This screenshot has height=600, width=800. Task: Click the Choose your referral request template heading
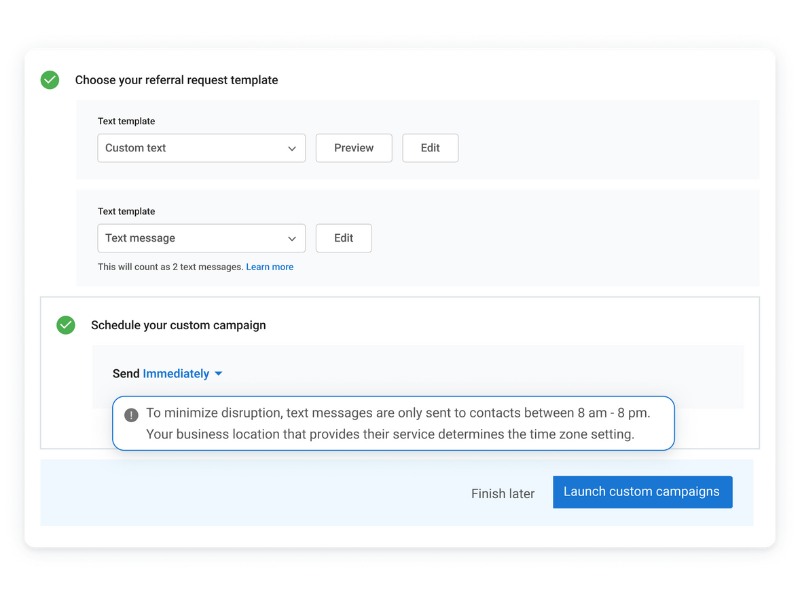(177, 80)
